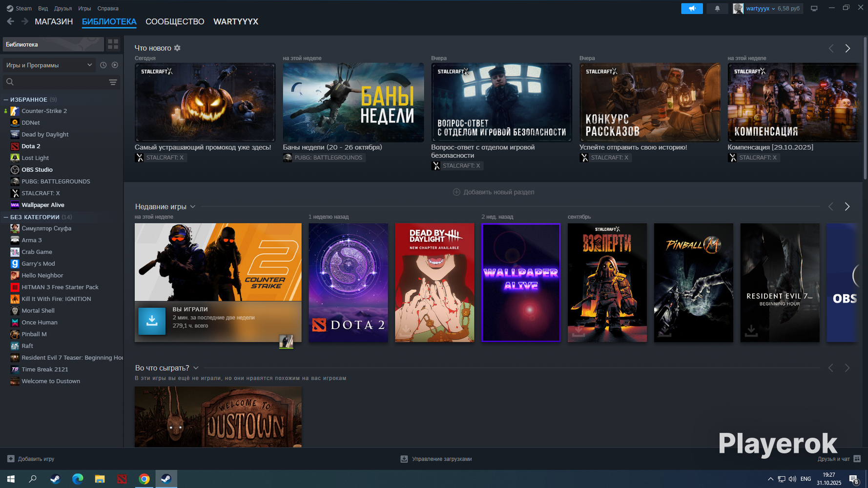Go forward with the navigation arrow

[24, 21]
